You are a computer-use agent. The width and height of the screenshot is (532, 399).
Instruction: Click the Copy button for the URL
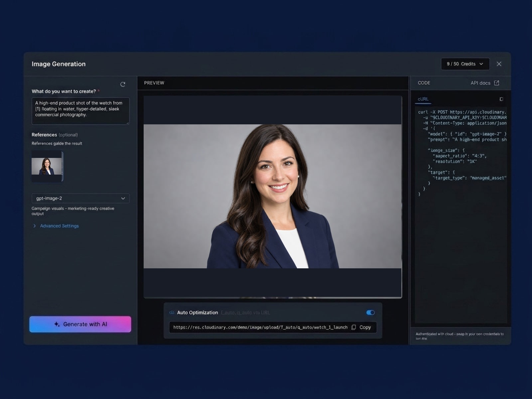tap(361, 327)
